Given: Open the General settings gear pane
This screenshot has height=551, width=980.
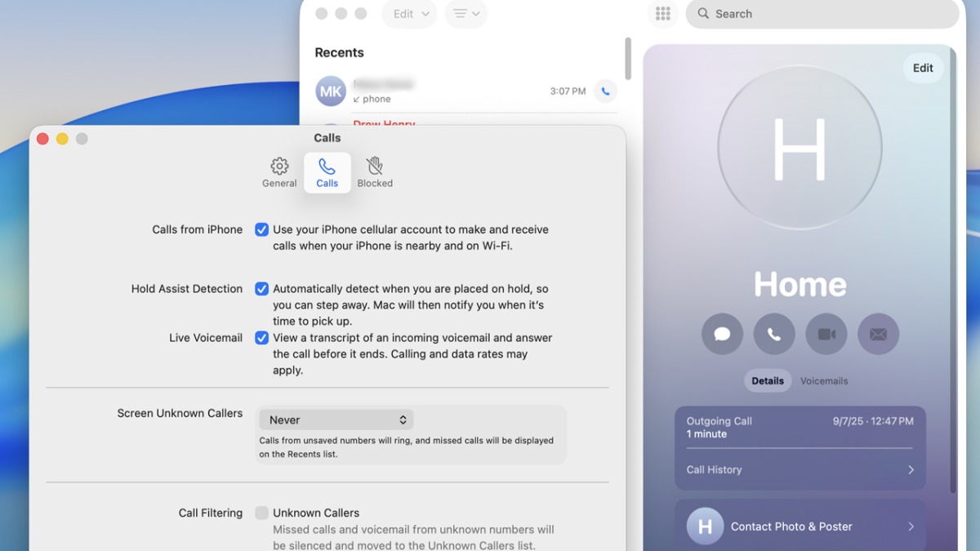Looking at the screenshot, I should tap(279, 173).
